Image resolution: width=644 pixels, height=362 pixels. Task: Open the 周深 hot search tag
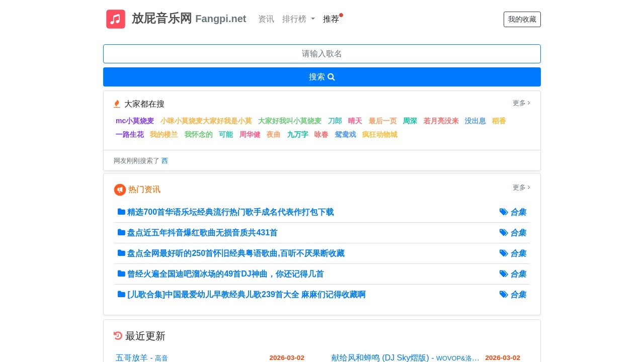pos(410,121)
